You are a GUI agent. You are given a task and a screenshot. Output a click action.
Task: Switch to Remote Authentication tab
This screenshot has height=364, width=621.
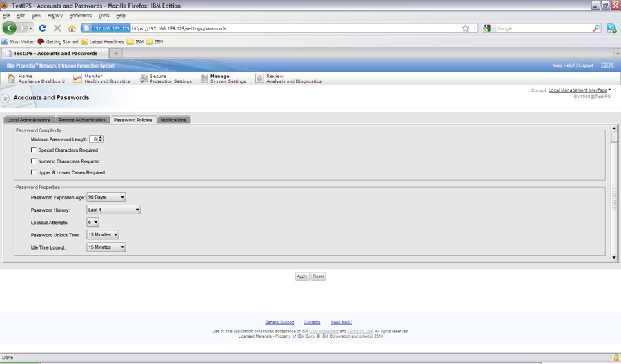pos(82,120)
